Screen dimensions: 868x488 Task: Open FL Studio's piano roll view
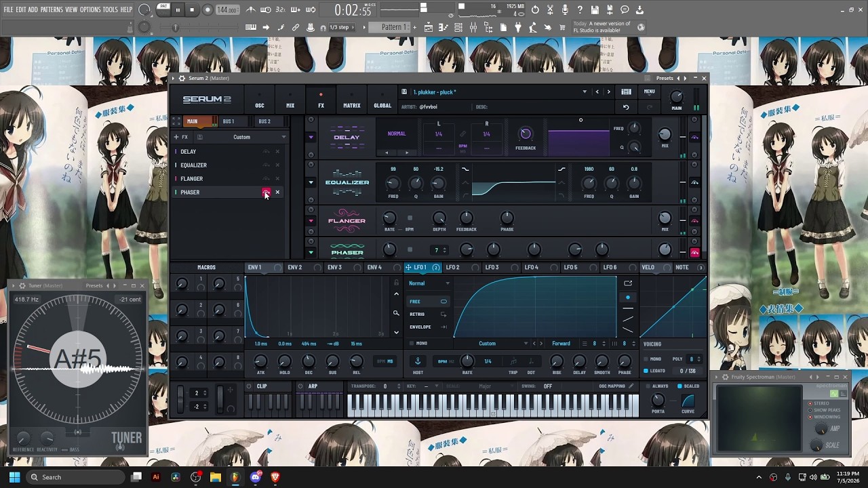[x=443, y=28]
